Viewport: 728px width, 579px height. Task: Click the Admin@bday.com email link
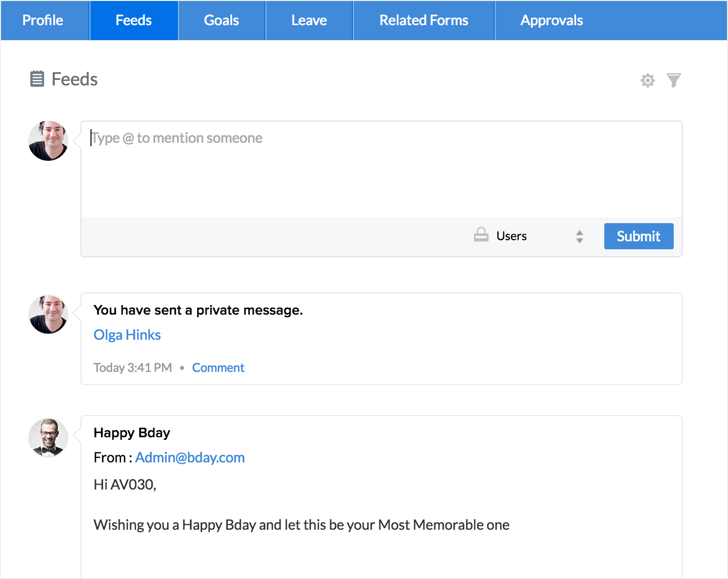click(x=190, y=458)
